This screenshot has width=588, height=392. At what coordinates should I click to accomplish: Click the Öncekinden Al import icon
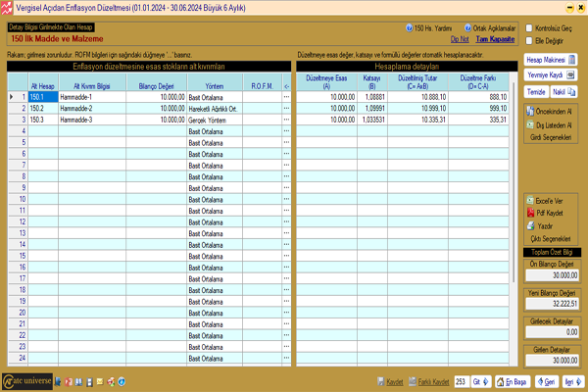[530, 111]
